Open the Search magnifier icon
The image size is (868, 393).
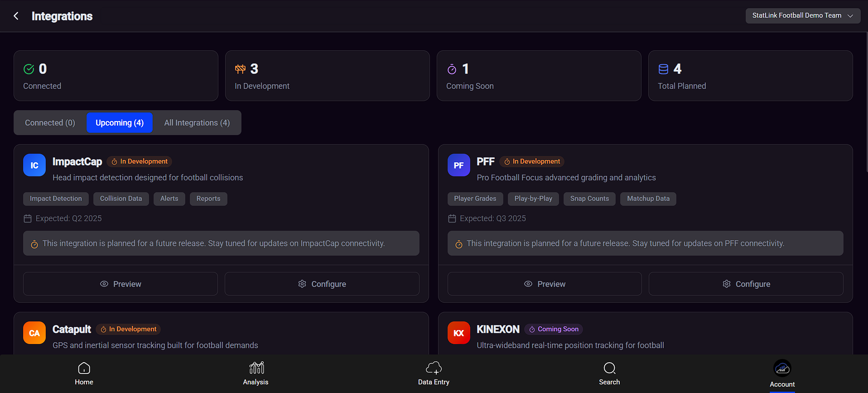click(610, 368)
